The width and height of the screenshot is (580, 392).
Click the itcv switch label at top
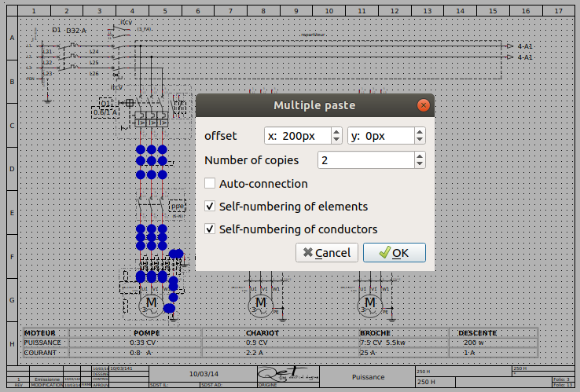pyautogui.click(x=126, y=22)
